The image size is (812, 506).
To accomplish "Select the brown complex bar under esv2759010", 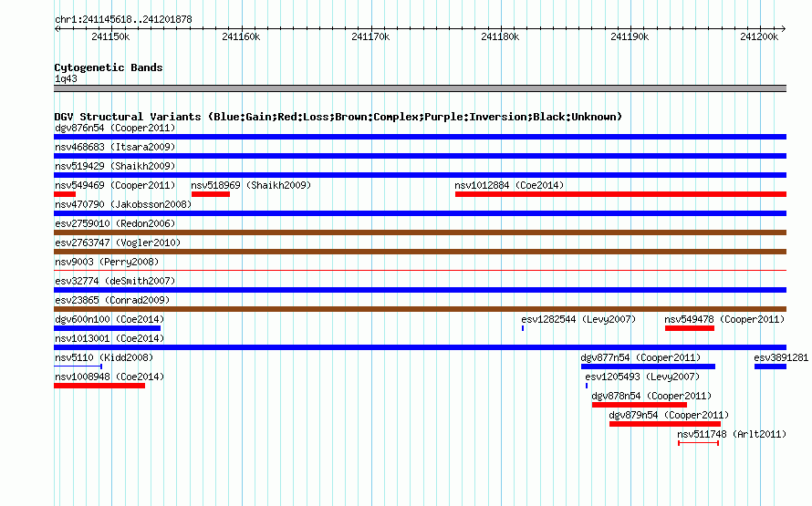I will (x=420, y=232).
